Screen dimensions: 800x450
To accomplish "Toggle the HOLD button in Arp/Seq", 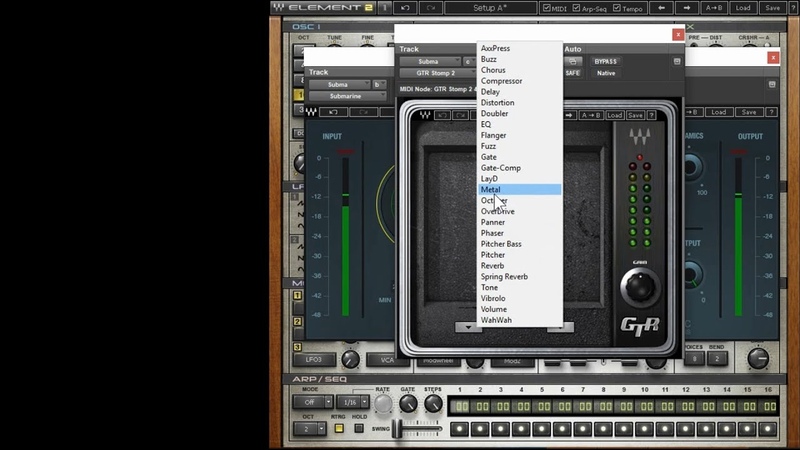I will [359, 429].
